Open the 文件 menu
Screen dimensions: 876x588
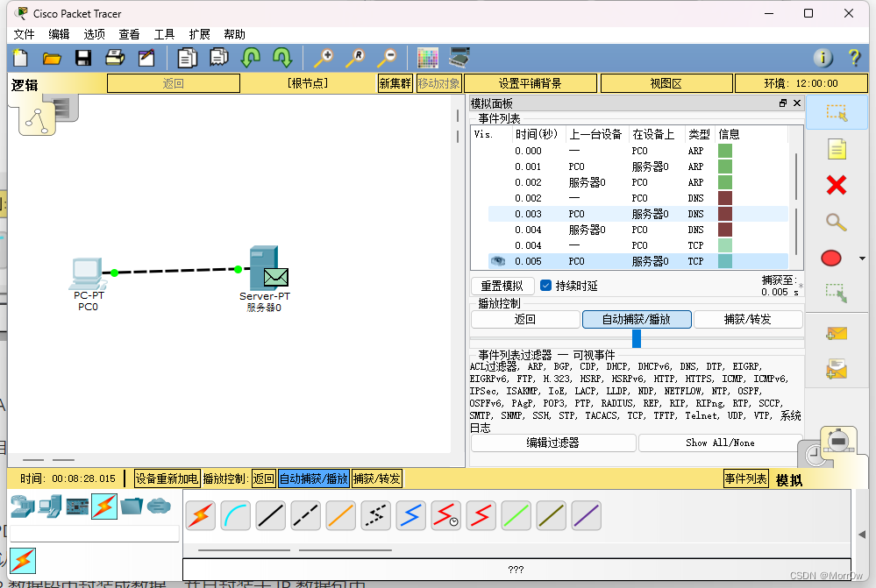pyautogui.click(x=24, y=35)
